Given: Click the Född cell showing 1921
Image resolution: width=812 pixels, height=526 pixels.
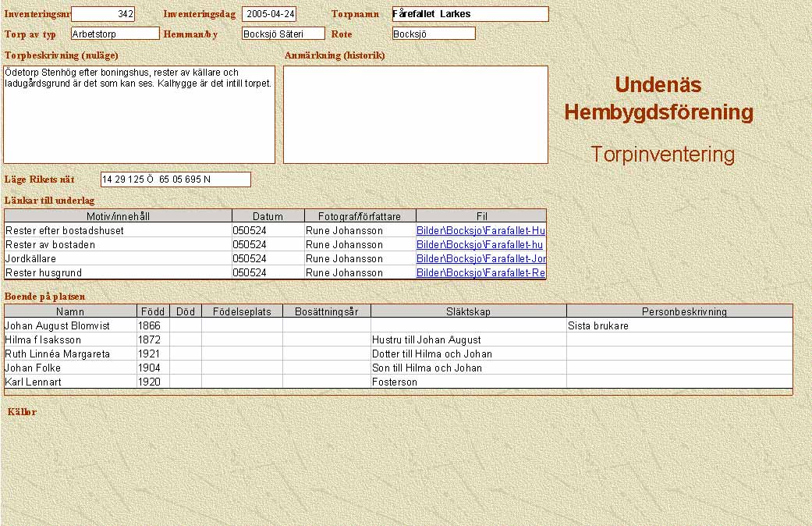Looking at the screenshot, I should (153, 354).
